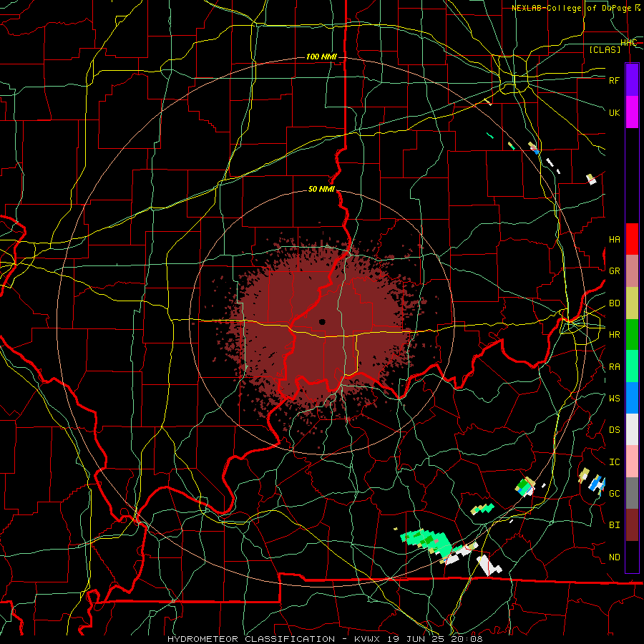Click the 'RA' legend label
The image size is (644, 644).
614,367
